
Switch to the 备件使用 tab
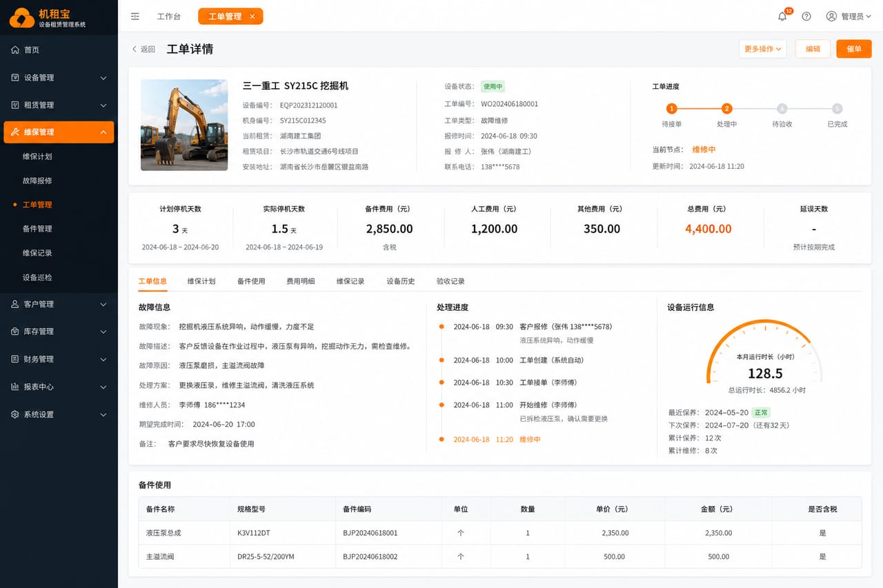251,281
